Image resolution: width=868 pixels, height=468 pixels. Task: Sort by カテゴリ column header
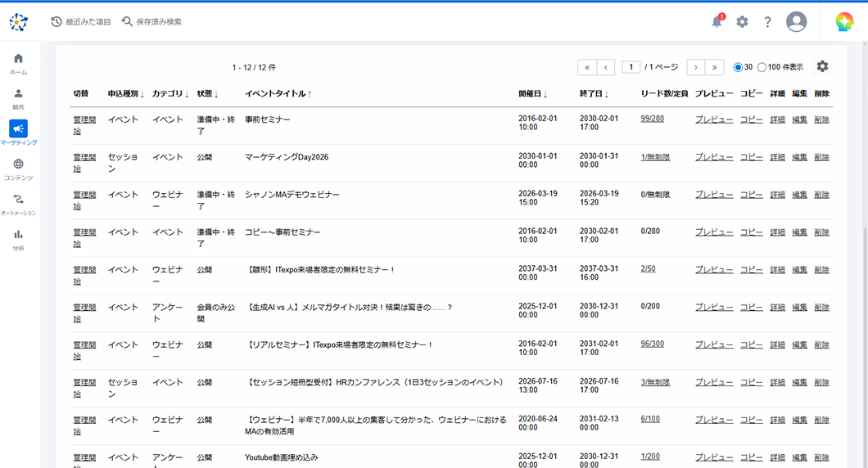point(170,93)
